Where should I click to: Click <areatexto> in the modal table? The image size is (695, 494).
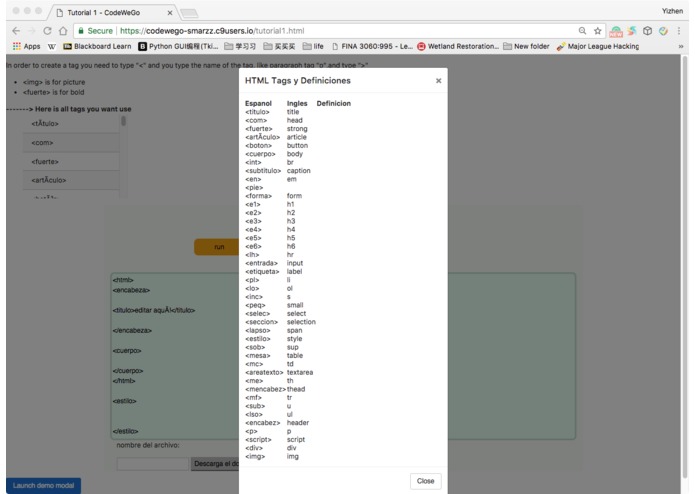pyautogui.click(x=264, y=372)
